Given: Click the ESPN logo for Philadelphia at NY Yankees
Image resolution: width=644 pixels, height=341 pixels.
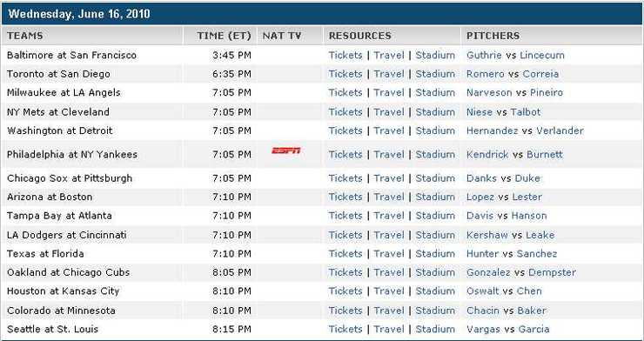Looking at the screenshot, I should pos(285,150).
